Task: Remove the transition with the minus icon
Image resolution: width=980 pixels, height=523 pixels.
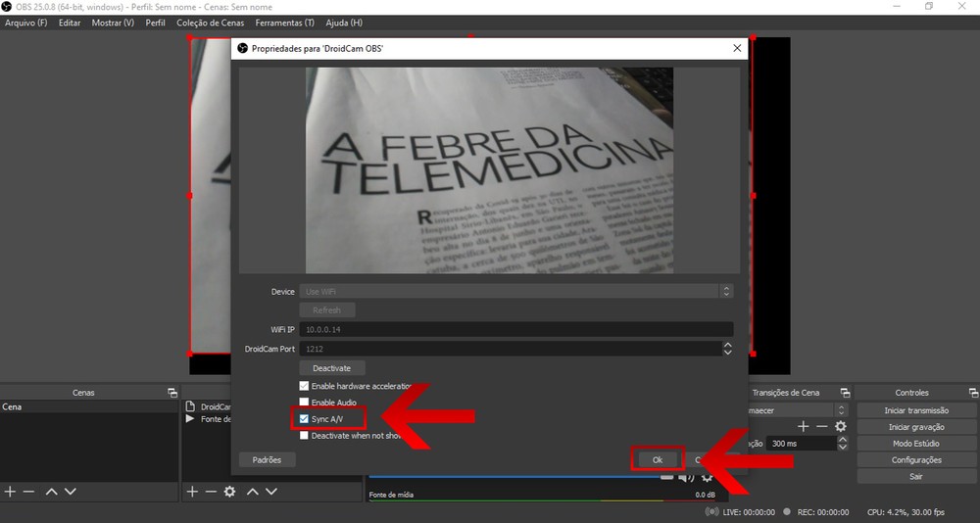Action: 822,426
